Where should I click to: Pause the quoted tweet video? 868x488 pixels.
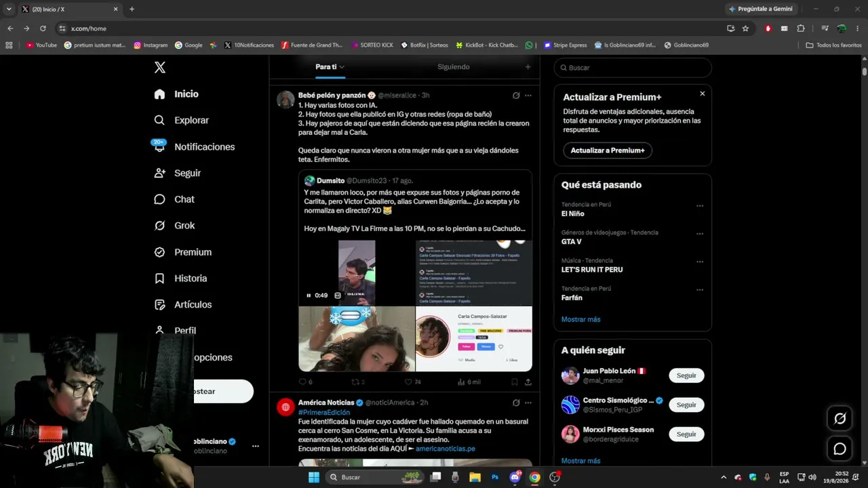click(309, 296)
